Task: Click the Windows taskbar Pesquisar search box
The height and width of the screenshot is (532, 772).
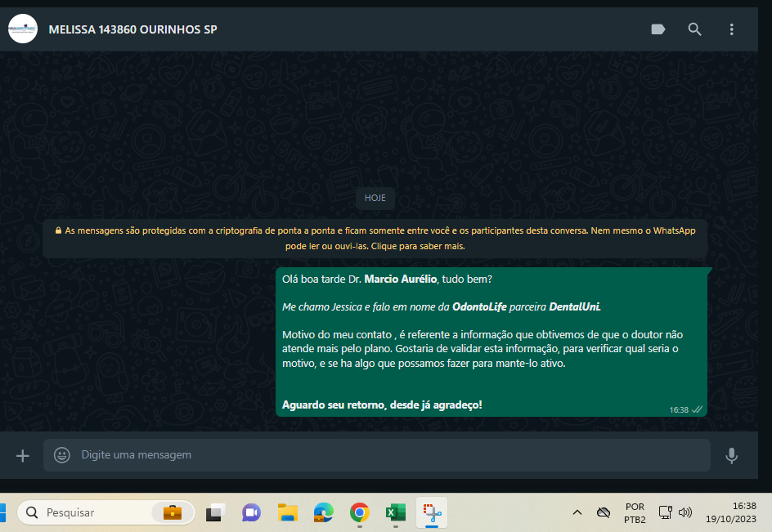Action: [x=105, y=512]
